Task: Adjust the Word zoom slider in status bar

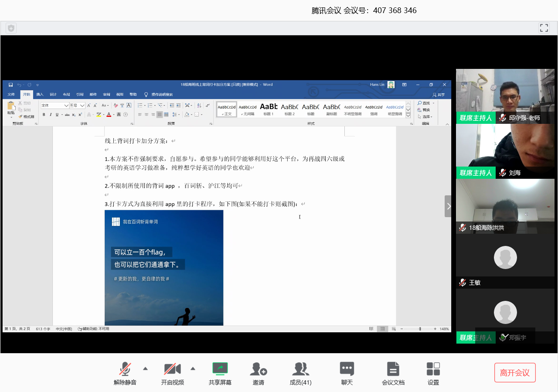Action: point(420,329)
